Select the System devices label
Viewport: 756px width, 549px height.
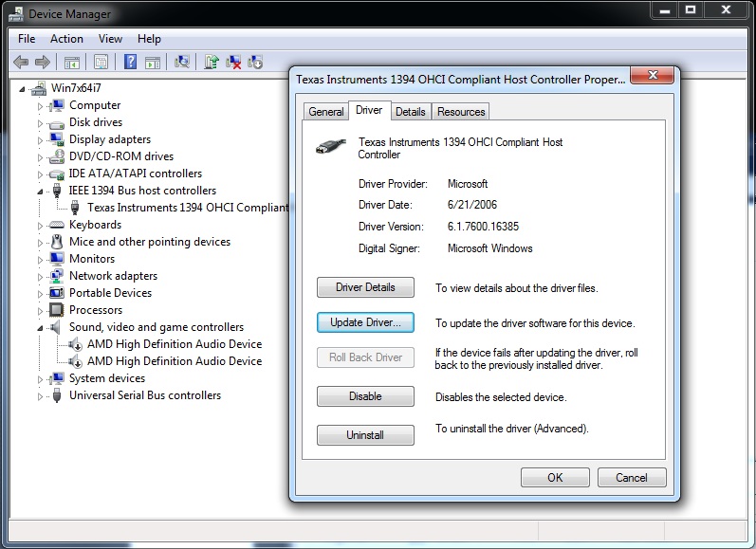tap(107, 378)
